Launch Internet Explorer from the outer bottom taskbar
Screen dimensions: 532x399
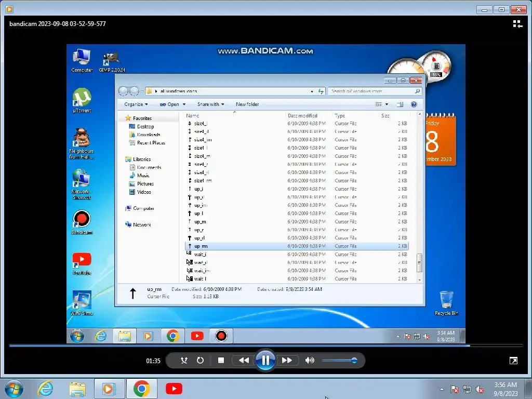46,389
